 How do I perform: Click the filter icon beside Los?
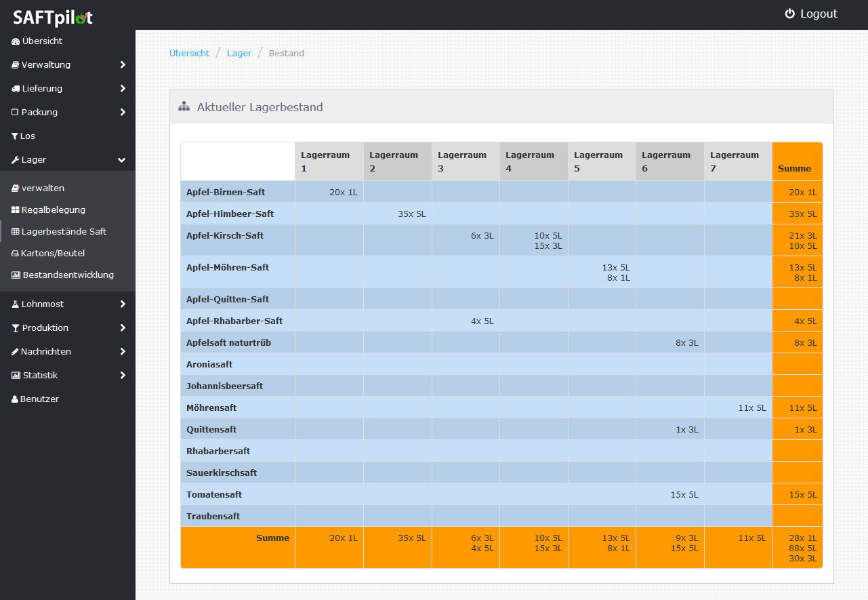(x=15, y=136)
